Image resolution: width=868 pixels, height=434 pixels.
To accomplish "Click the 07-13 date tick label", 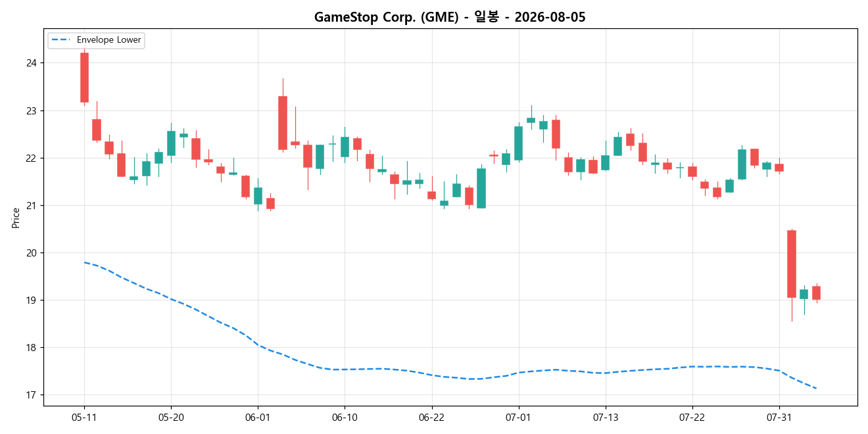I will [605, 418].
